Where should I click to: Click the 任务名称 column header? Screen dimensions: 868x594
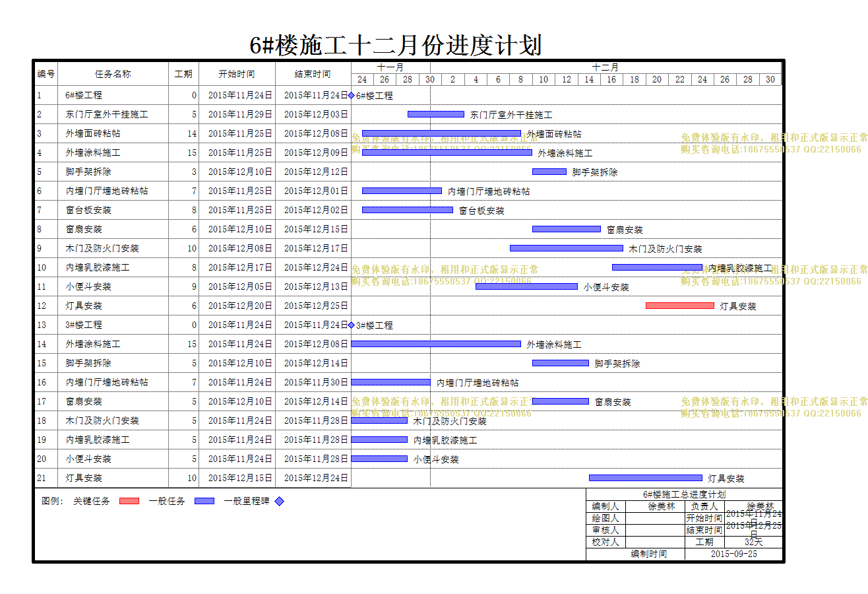tap(113, 74)
